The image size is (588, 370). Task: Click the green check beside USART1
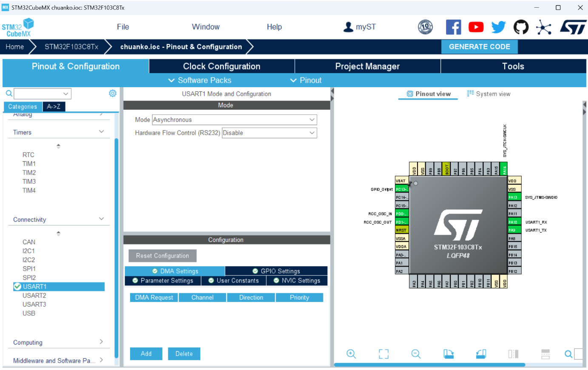click(17, 287)
